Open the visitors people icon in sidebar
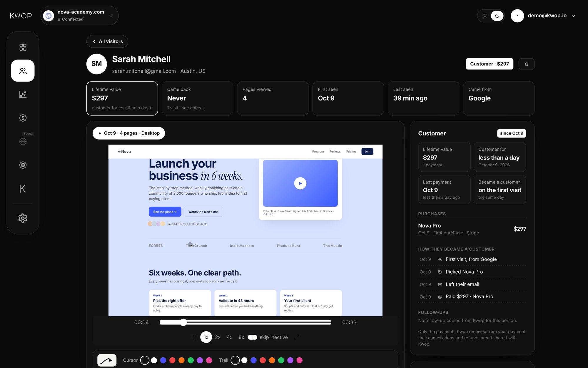 point(23,71)
